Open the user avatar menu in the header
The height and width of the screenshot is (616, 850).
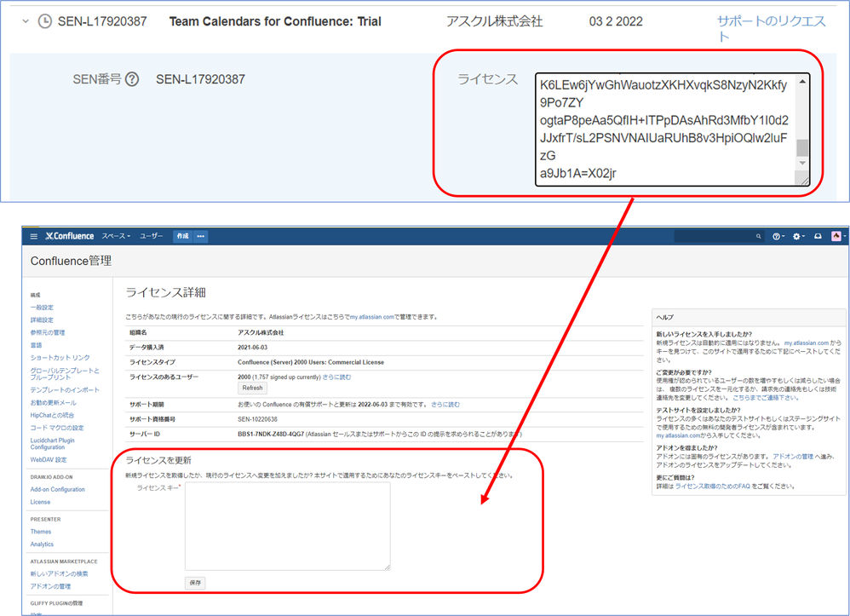pyautogui.click(x=838, y=236)
